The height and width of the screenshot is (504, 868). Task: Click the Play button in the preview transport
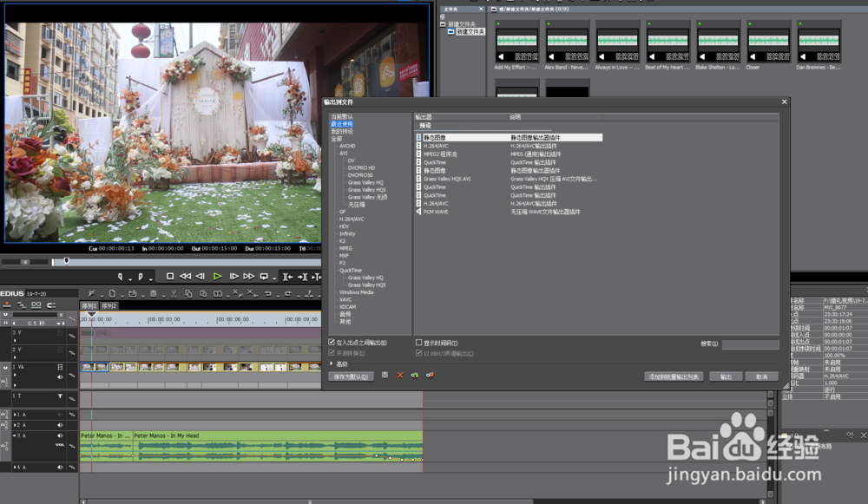(x=218, y=276)
